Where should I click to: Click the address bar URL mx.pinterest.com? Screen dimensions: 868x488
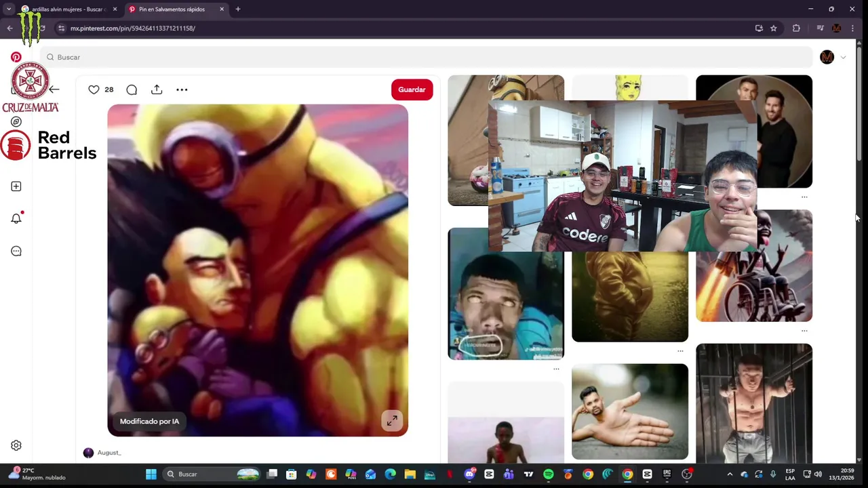[133, 28]
